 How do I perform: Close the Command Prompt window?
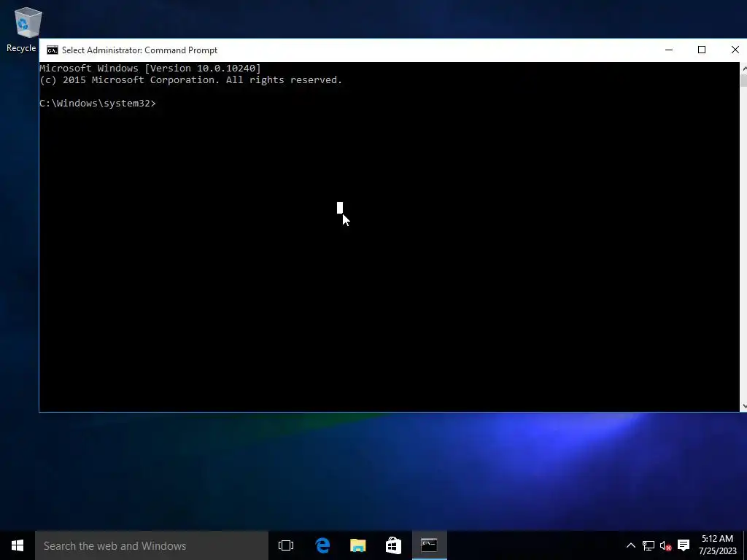735,50
